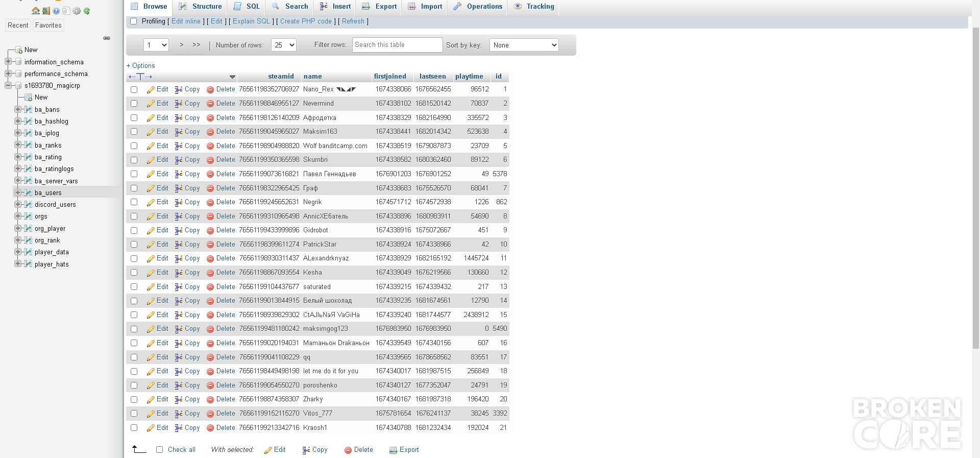This screenshot has height=458, width=980.
Task: Click Copy icon for Maksim163 row
Action: coord(179,132)
